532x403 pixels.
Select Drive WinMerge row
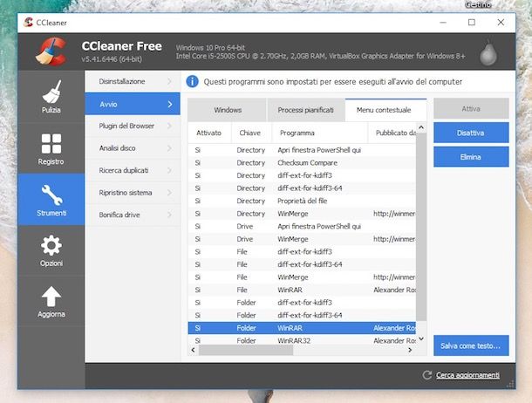[x=302, y=239]
